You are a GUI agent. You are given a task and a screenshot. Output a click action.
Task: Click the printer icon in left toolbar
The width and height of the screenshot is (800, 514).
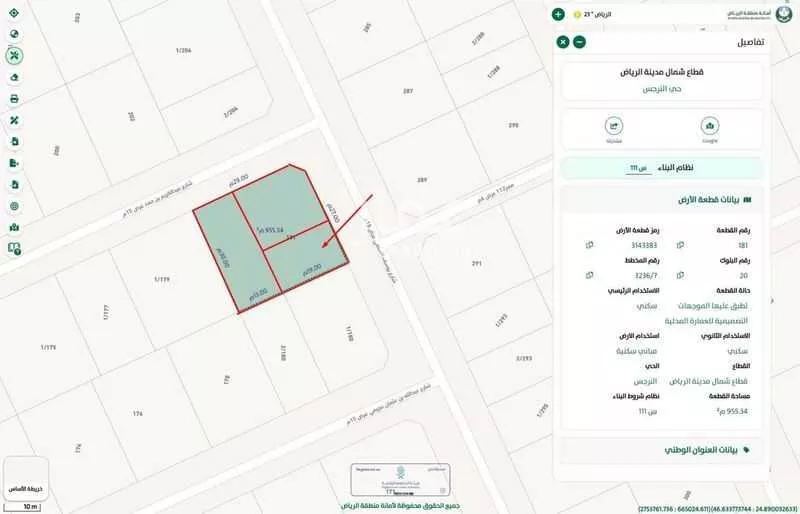coord(14,99)
